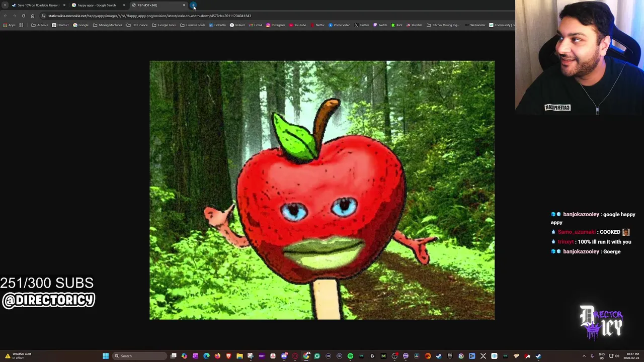Screen dimensions: 644x362
Task: Open the LinkedIn bookmark
Action: tap(218, 25)
